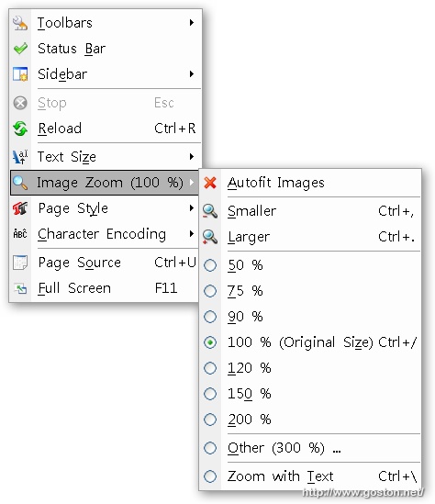Expand the Text Size submenu arrow
The height and width of the screenshot is (504, 435).
pos(192,157)
